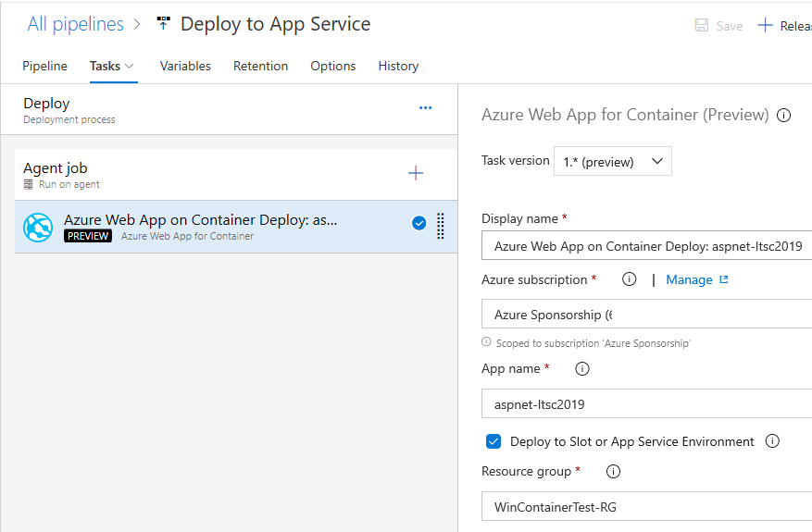Click the Display name text field

click(646, 246)
